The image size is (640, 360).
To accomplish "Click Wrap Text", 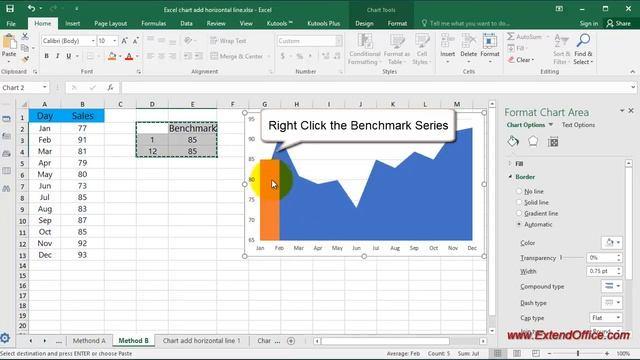I will [228, 40].
